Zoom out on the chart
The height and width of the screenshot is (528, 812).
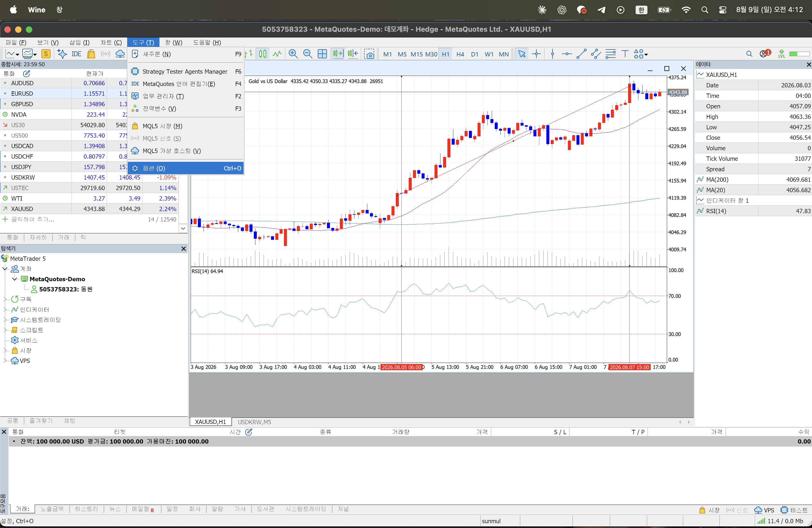pyautogui.click(x=307, y=54)
